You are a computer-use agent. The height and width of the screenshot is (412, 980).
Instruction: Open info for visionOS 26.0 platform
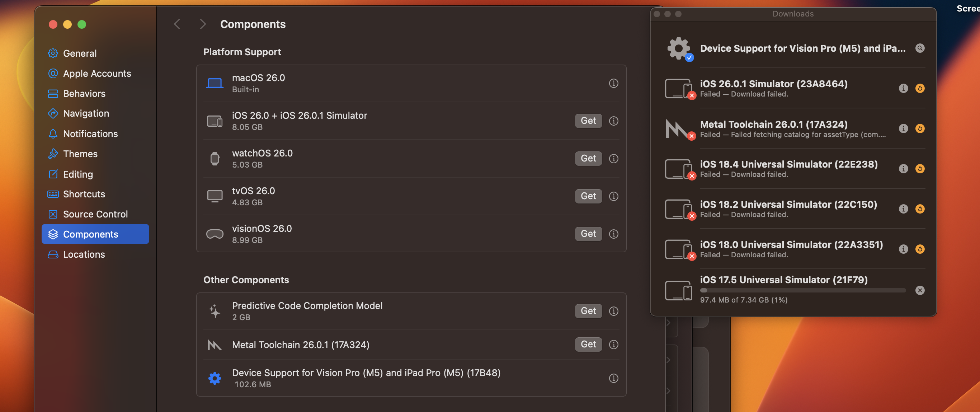[x=613, y=234]
